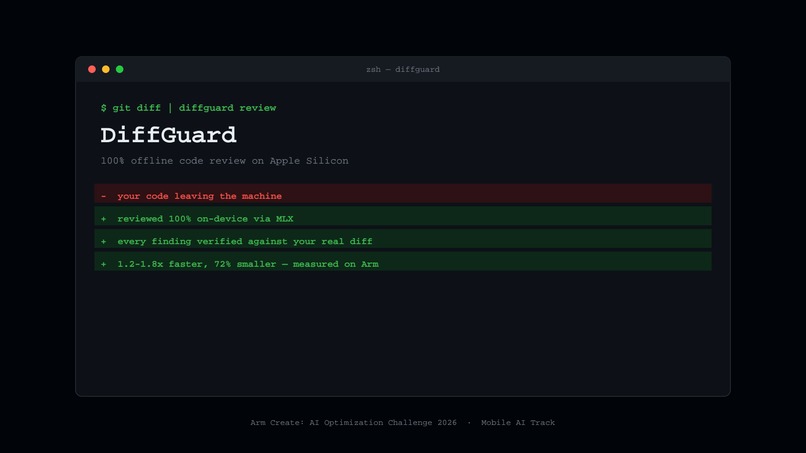This screenshot has width=806, height=453.
Task: Select 'every finding verified against your real diff'
Action: (403, 239)
